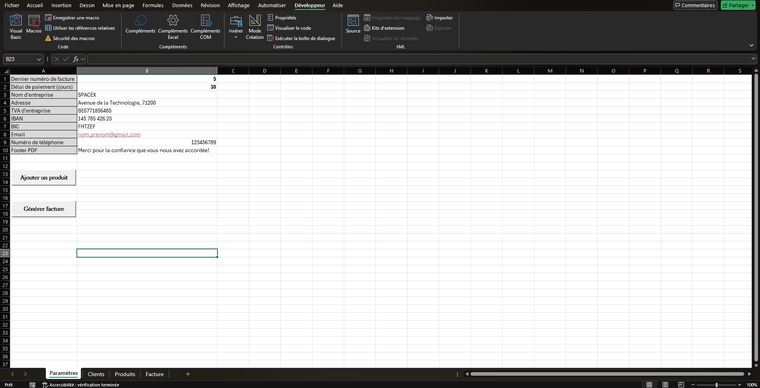The width and height of the screenshot is (760, 388).
Task: Open the Name Box dropdown
Action: (x=38, y=59)
